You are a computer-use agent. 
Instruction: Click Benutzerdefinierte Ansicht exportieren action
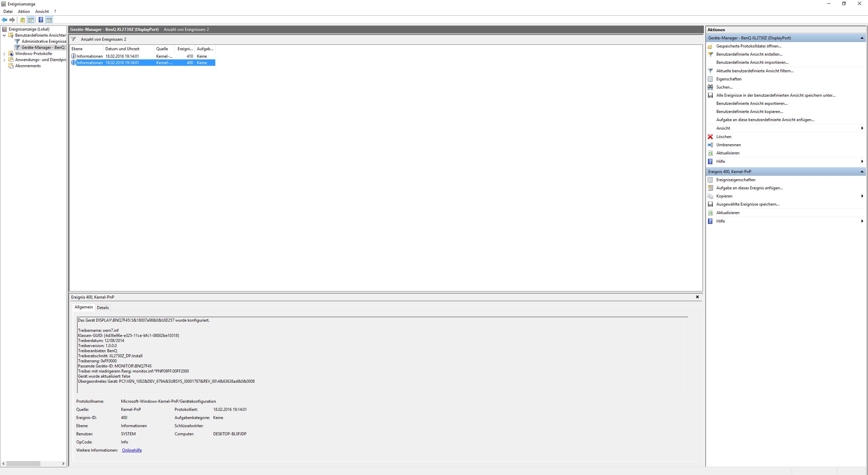(x=752, y=103)
